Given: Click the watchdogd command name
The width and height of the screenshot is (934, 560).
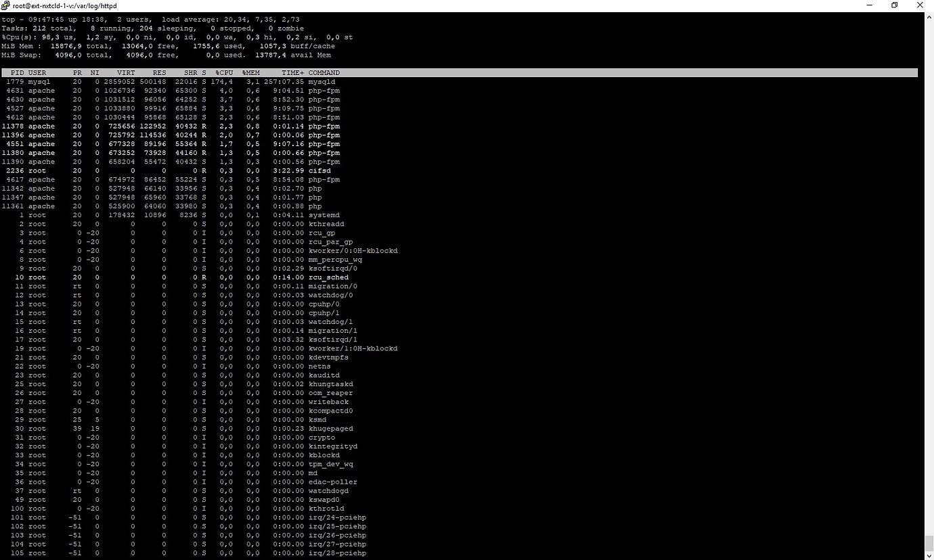Looking at the screenshot, I should [x=329, y=490].
